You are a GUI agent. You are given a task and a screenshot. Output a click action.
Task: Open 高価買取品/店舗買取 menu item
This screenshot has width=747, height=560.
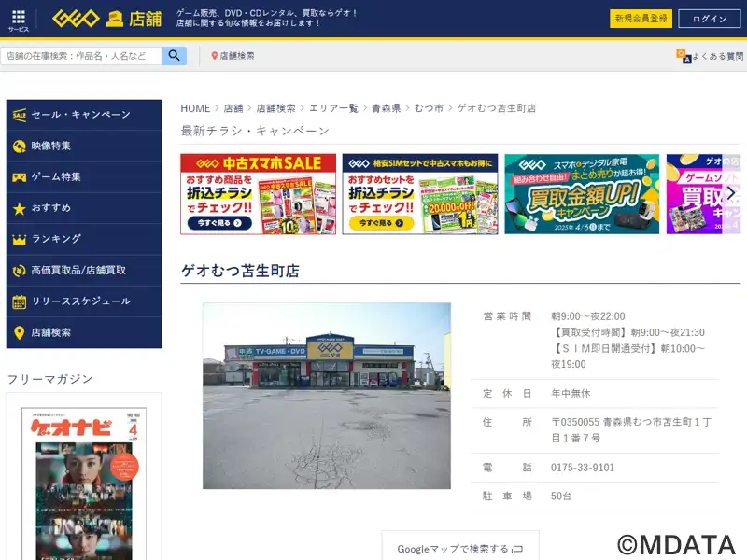84,271
